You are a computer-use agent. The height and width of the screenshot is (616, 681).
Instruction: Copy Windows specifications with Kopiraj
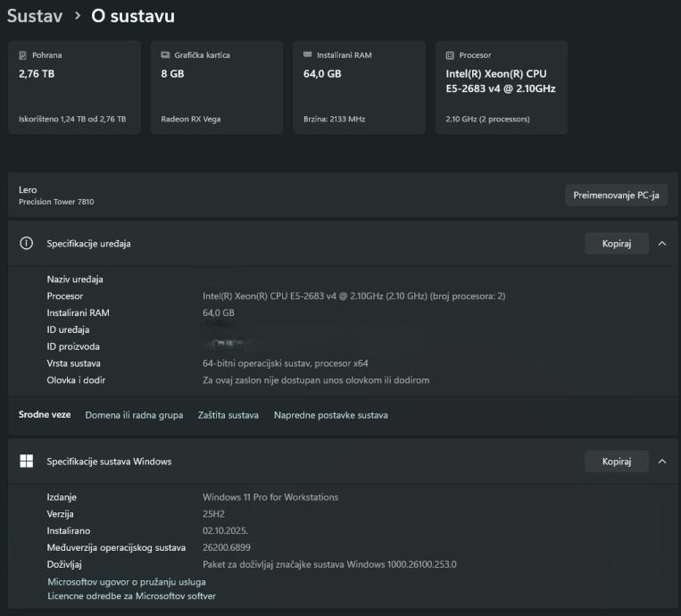coord(616,462)
